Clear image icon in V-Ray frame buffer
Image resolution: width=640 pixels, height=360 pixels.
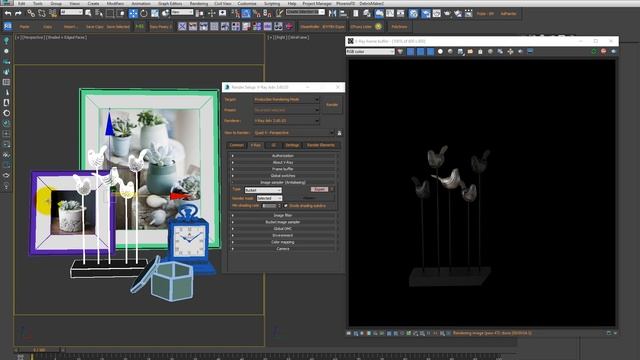click(x=480, y=51)
